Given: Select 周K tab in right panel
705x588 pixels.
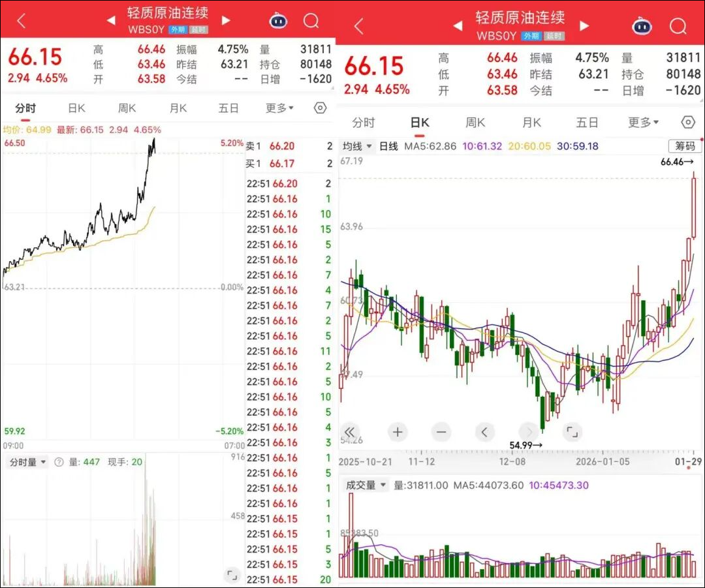Looking at the screenshot, I should [x=475, y=122].
